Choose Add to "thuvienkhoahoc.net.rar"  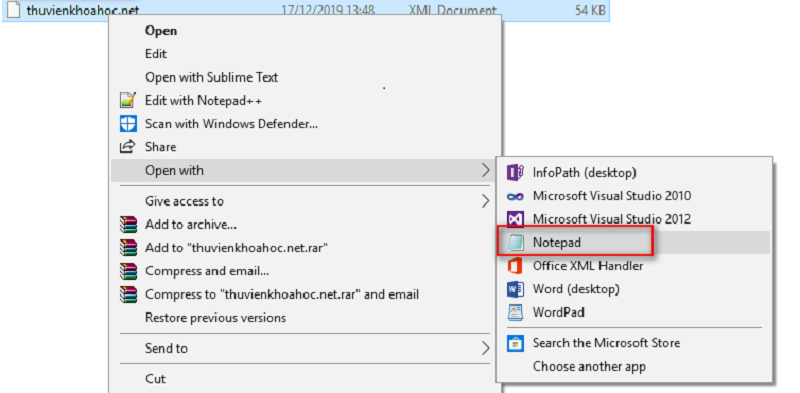tap(306, 248)
